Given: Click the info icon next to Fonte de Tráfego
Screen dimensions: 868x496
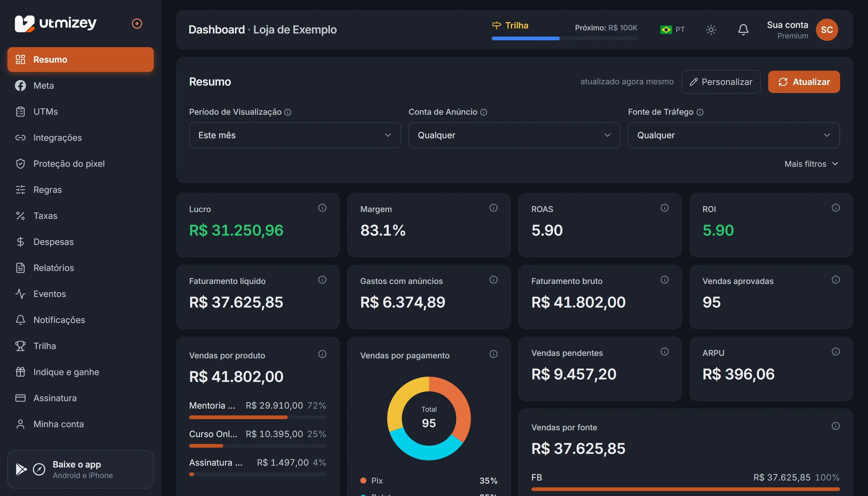Looking at the screenshot, I should pos(700,112).
